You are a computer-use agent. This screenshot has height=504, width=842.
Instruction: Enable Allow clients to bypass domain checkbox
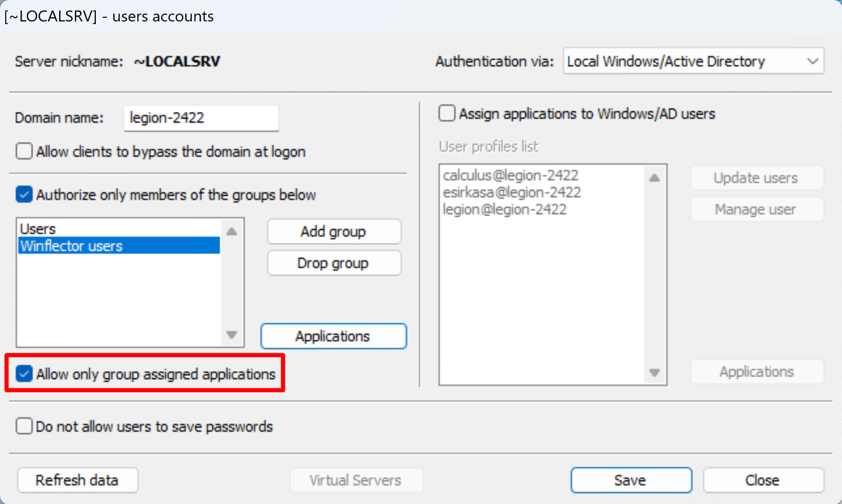coord(24,152)
